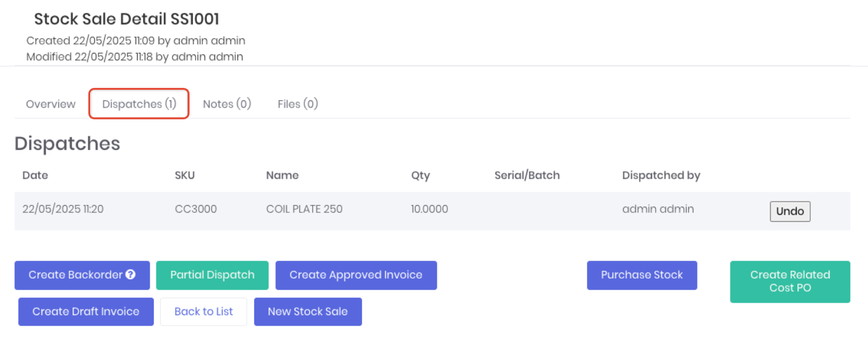Click the Create Backorder button
Screen dimensions: 868x342
click(x=82, y=275)
